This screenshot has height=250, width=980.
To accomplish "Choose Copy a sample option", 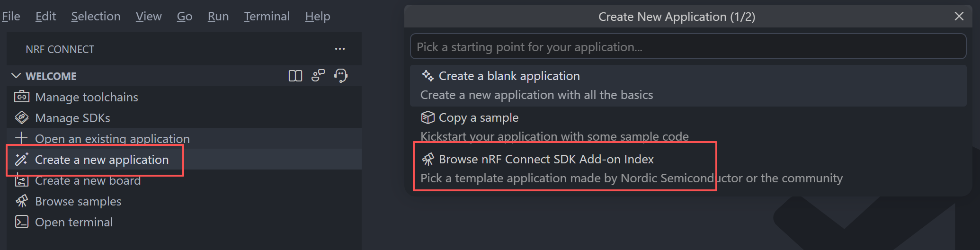I will click(688, 127).
